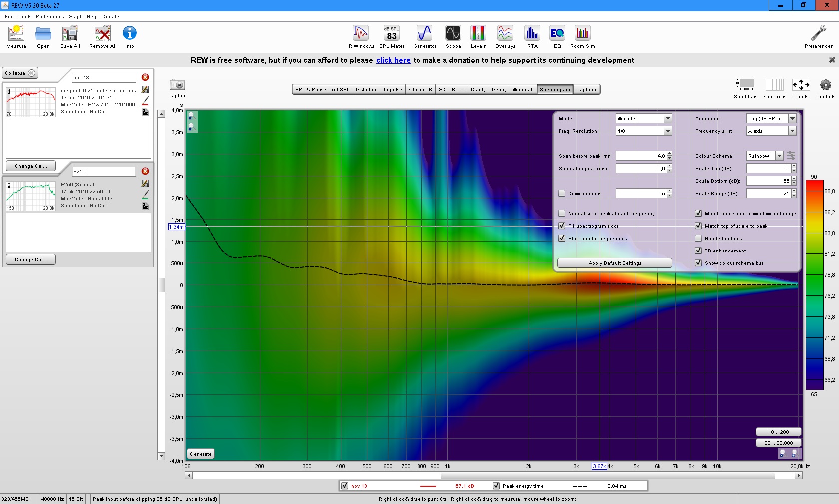Toggle Normalise to peak at each frequency
The height and width of the screenshot is (504, 839).
562,213
